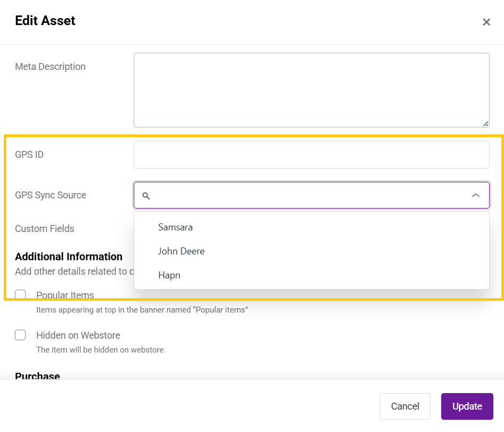This screenshot has height=432, width=504.
Task: Focus the GPS Sync Source search box
Action: pyautogui.click(x=309, y=196)
